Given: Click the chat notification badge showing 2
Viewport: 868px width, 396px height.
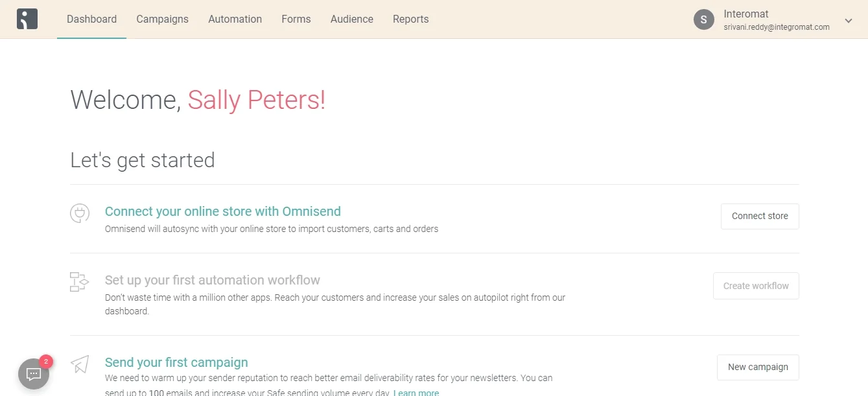Looking at the screenshot, I should point(46,361).
